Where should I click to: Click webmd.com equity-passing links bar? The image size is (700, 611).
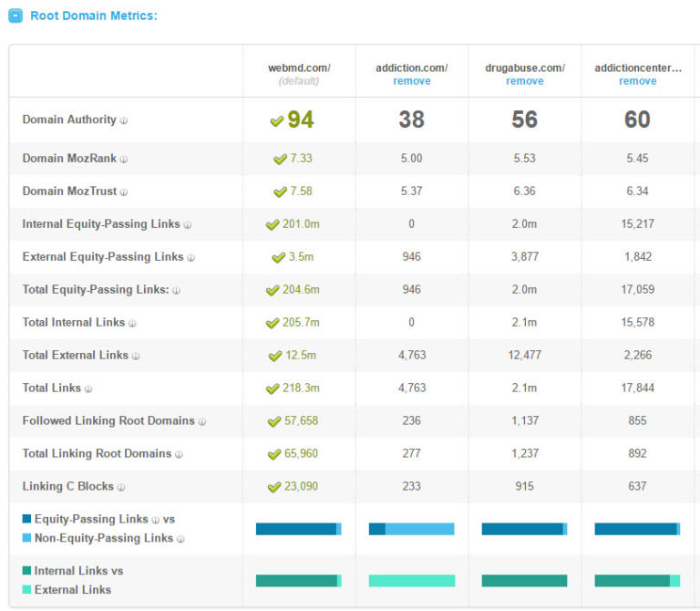[299, 529]
